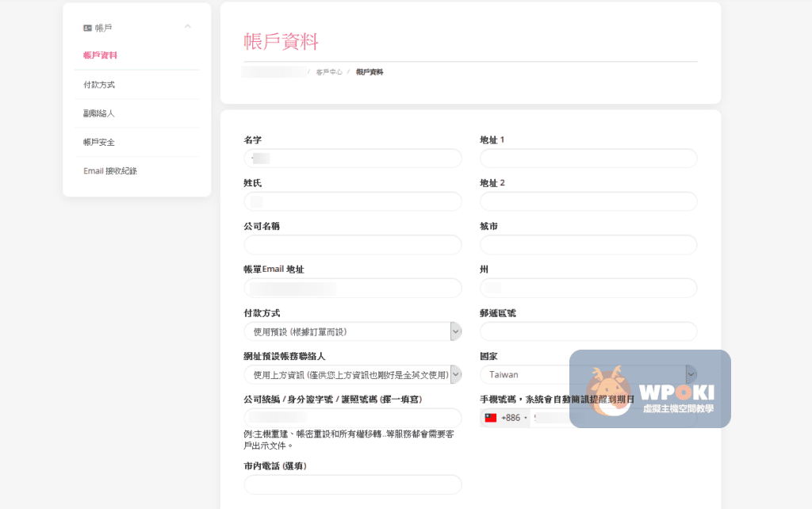
Task: Click the arrow button of 付款方式 select
Action: 456,331
